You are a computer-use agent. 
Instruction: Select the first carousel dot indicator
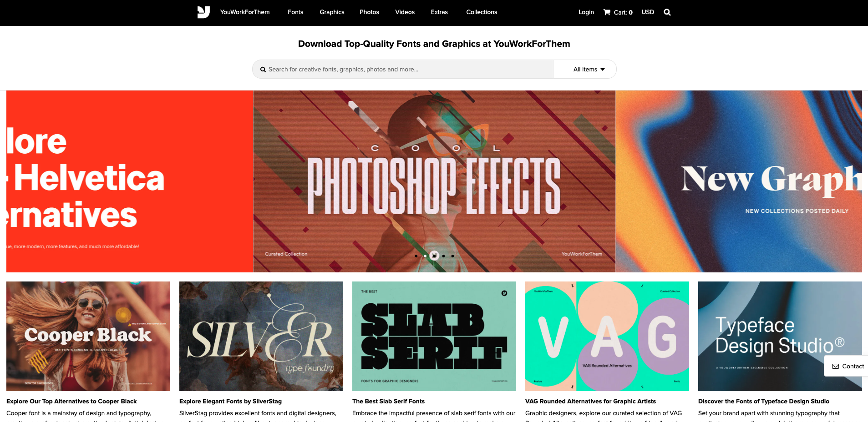coord(416,256)
